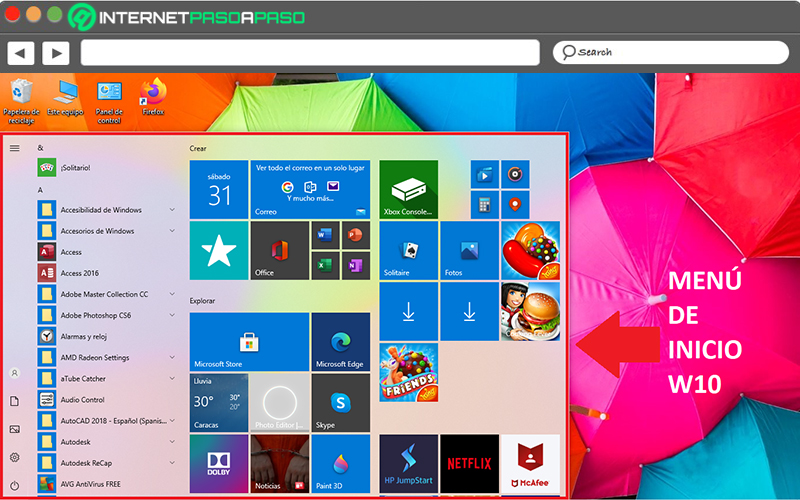This screenshot has height=500, width=800.
Task: Open the user account button
Action: [x=15, y=373]
